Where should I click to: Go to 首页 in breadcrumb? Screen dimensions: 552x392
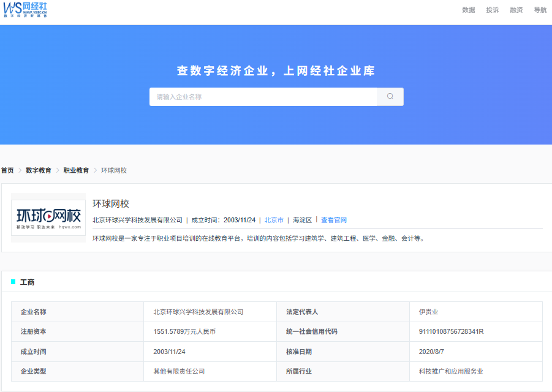click(x=7, y=170)
